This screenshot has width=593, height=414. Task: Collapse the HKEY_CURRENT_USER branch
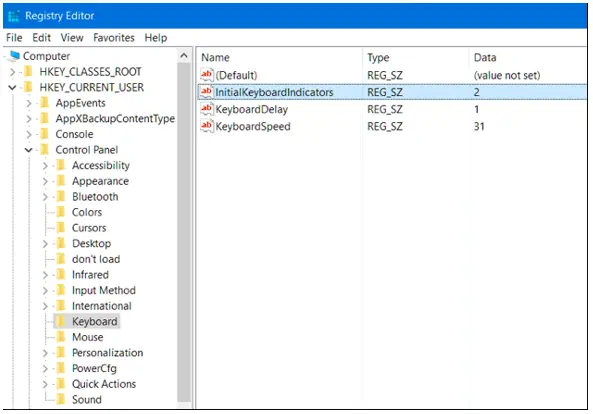12,87
